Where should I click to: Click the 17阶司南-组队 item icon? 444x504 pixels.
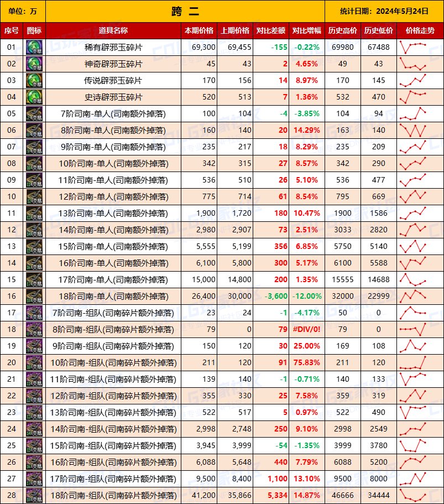34,479
